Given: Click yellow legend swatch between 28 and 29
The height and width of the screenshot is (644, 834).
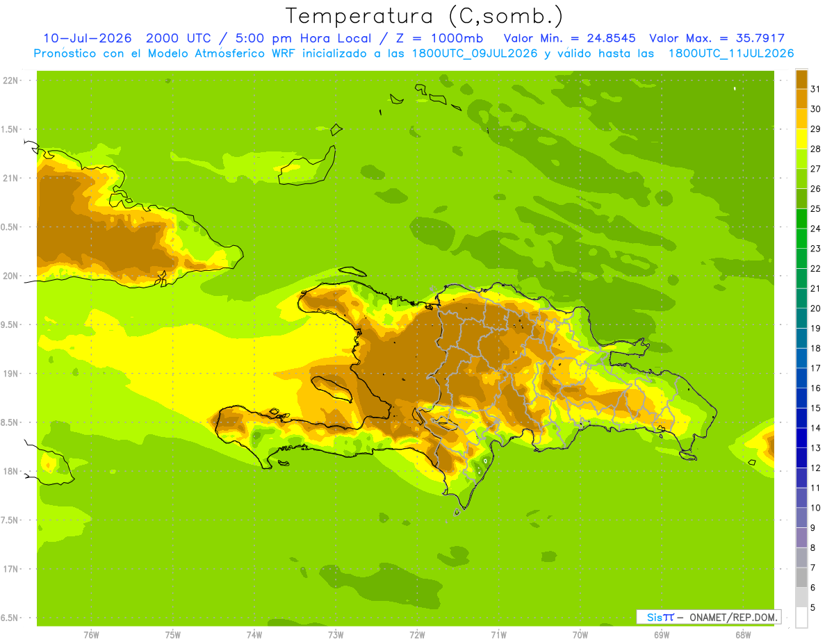Looking at the screenshot, I should pos(801,139).
